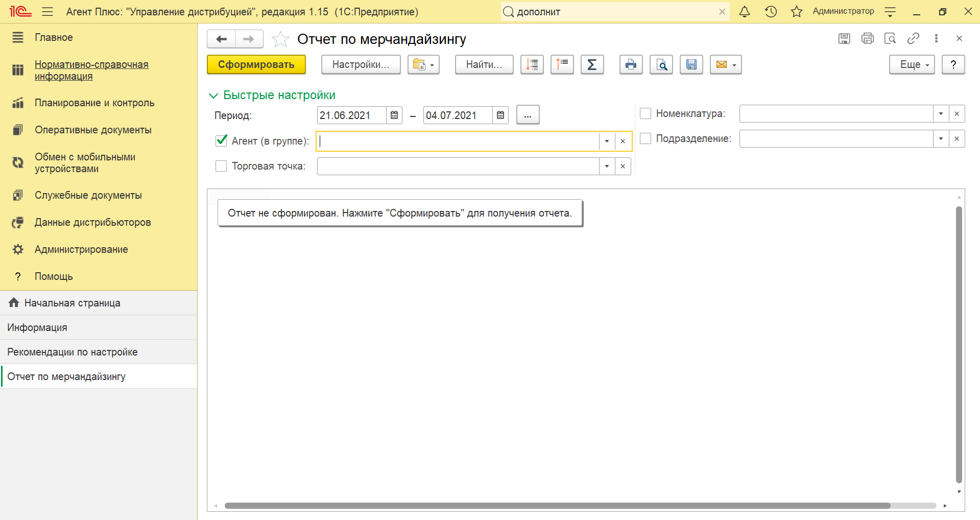Open Подразделение dropdown list

pyautogui.click(x=941, y=138)
